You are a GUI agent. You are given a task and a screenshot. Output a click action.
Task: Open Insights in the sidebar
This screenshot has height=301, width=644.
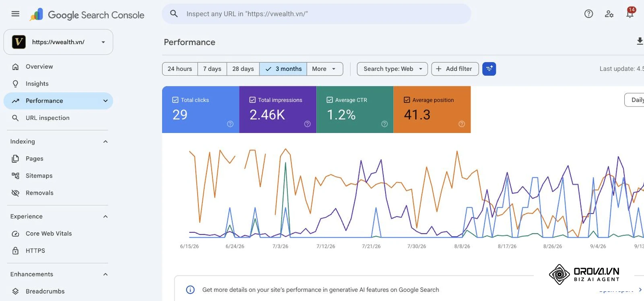point(58,84)
